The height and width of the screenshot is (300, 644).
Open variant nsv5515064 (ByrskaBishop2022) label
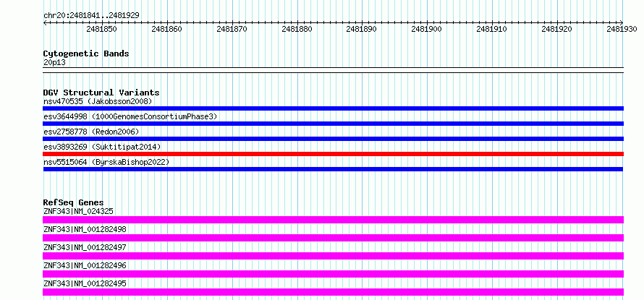tap(106, 162)
